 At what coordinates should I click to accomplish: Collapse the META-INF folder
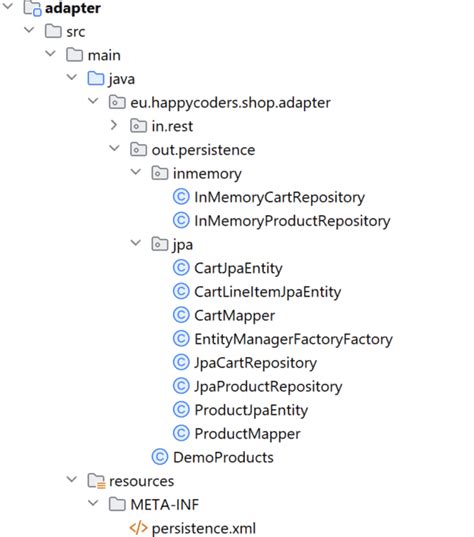pos(93,503)
